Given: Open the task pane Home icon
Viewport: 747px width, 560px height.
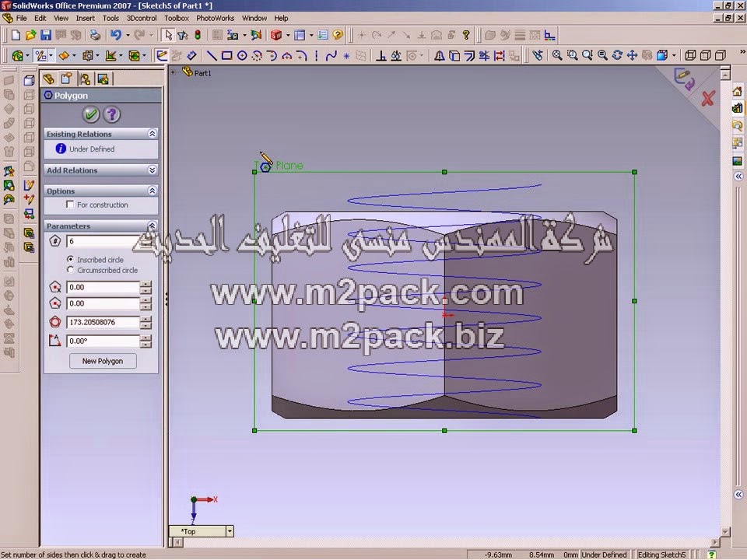Looking at the screenshot, I should coord(737,92).
